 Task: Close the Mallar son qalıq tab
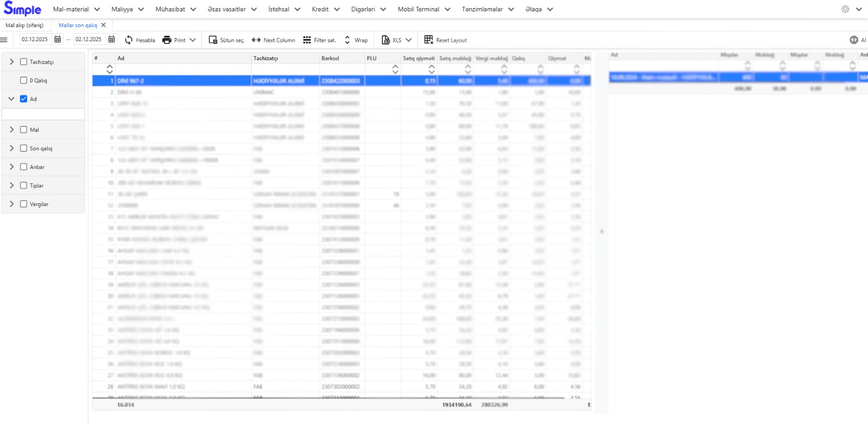[x=103, y=25]
